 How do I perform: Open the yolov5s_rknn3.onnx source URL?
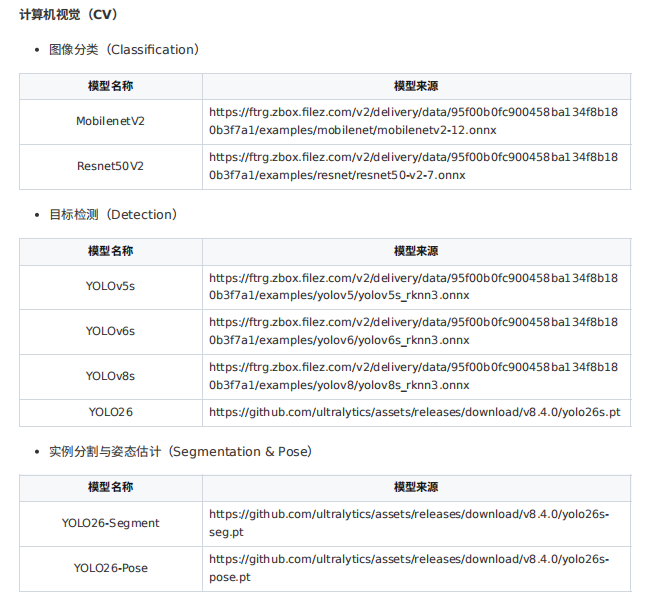click(413, 287)
